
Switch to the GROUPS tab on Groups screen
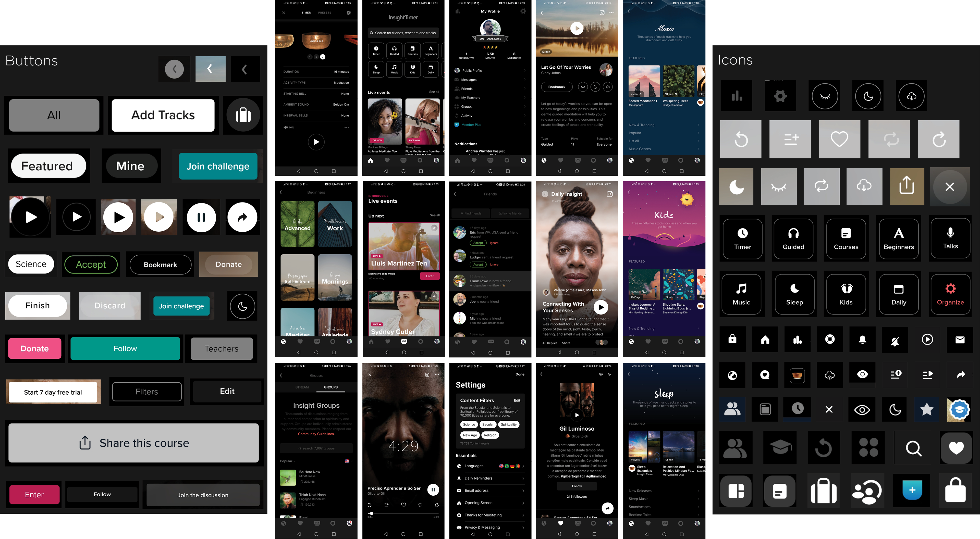point(330,387)
